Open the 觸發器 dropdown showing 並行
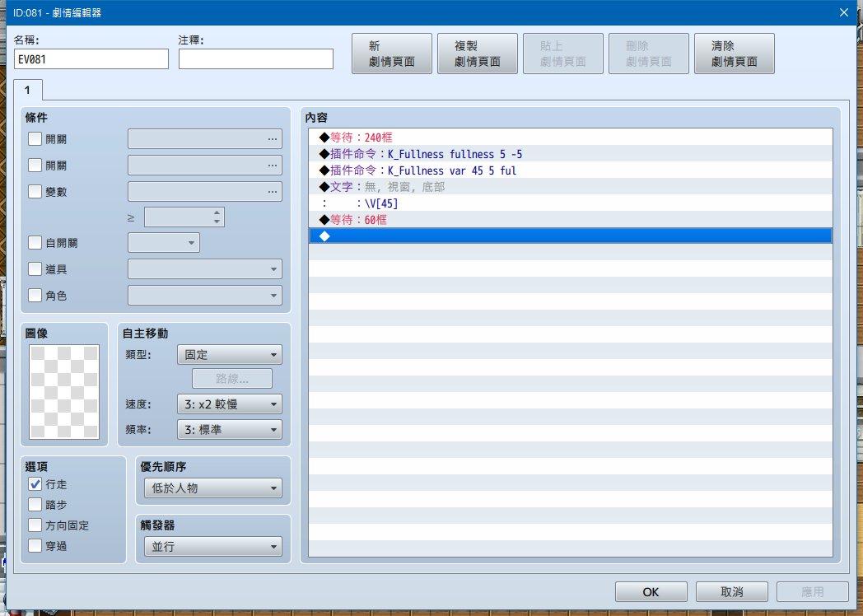Screen dimensions: 863x616 213,547
